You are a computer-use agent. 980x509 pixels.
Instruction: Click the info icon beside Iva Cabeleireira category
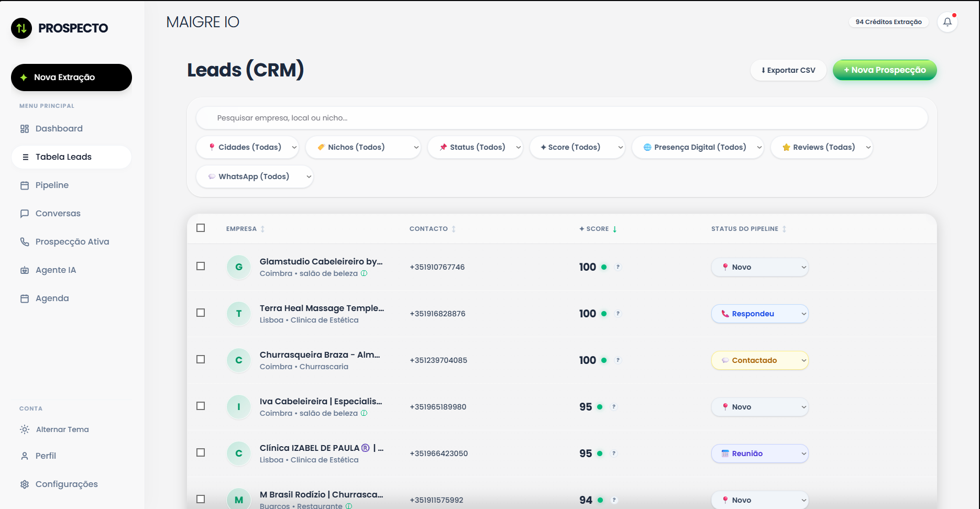pyautogui.click(x=364, y=413)
